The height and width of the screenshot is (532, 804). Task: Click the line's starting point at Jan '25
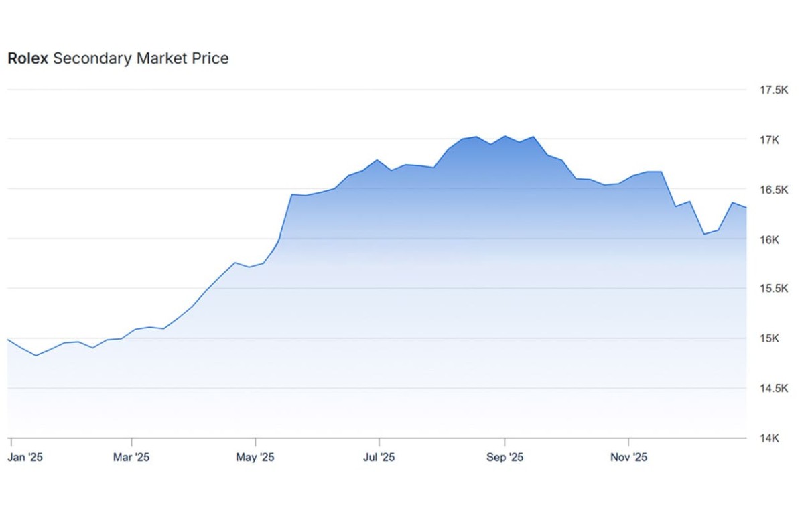point(8,340)
